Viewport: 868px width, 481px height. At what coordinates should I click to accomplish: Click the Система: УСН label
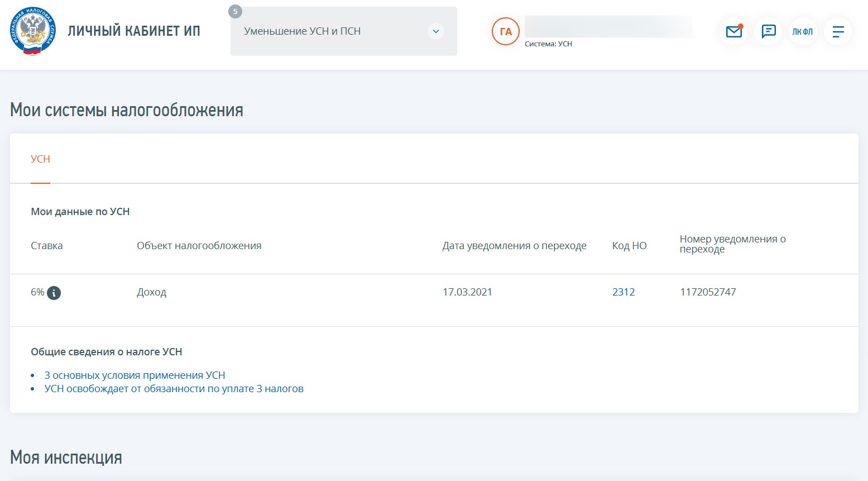click(548, 44)
